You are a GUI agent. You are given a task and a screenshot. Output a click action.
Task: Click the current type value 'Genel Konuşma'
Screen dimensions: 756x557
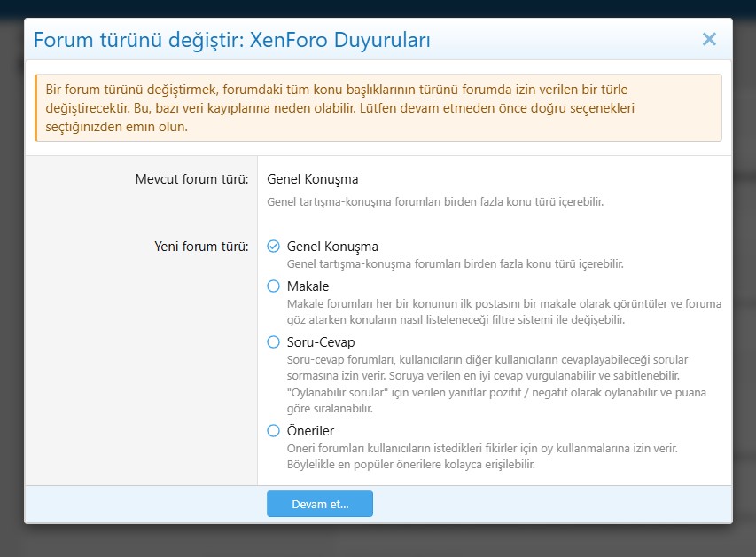tap(313, 179)
